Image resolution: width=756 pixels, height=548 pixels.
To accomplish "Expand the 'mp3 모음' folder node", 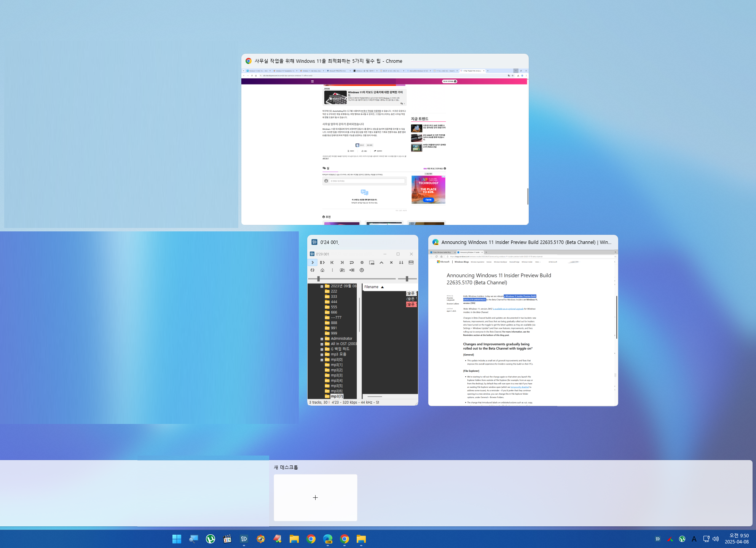I will (322, 354).
